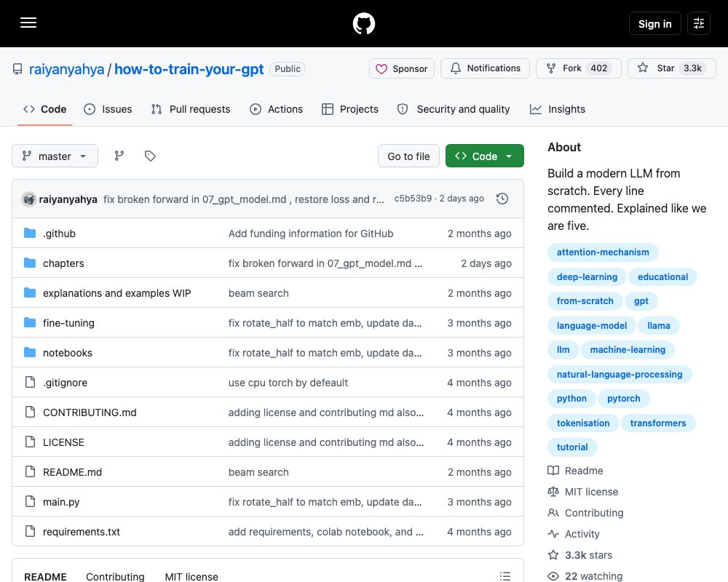Image resolution: width=728 pixels, height=582 pixels.
Task: Open Notifications for this repo
Action: click(485, 68)
